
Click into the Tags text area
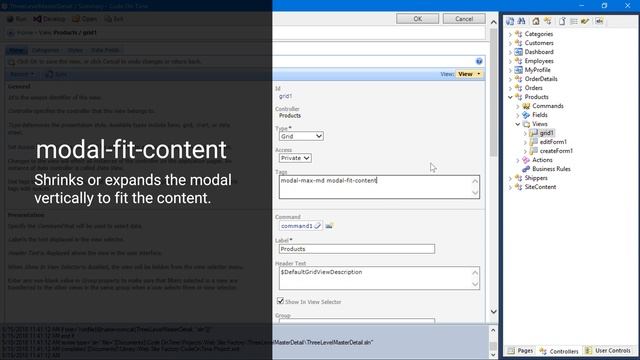pyautogui.click(x=379, y=187)
